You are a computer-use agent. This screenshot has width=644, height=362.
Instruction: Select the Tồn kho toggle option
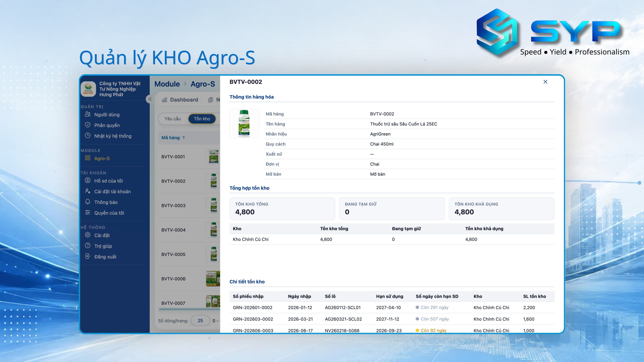(202, 119)
